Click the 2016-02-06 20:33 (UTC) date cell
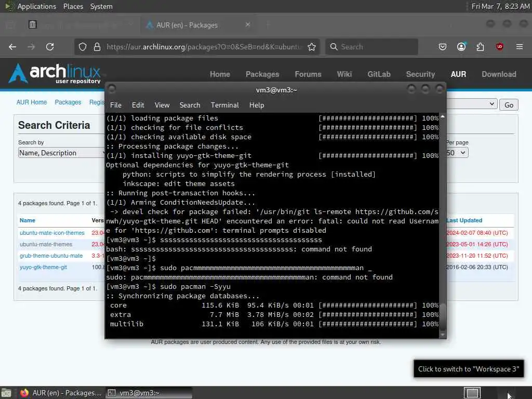The image size is (532, 399). click(477, 268)
